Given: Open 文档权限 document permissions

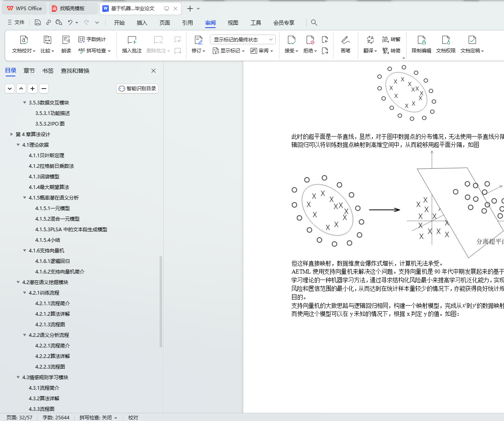Looking at the screenshot, I should (446, 45).
